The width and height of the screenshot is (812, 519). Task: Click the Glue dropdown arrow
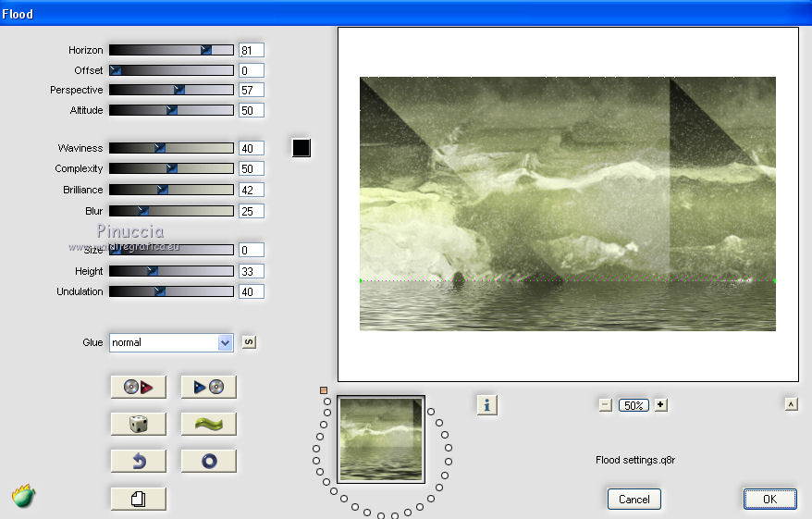[x=225, y=342]
